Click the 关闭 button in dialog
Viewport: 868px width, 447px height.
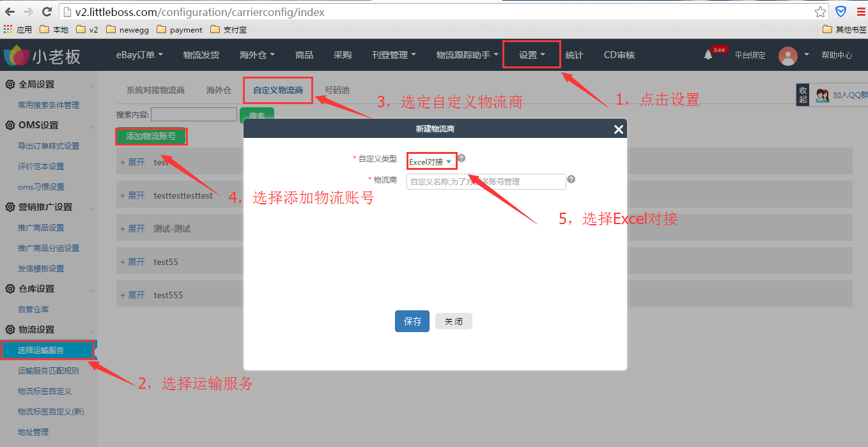pyautogui.click(x=453, y=321)
